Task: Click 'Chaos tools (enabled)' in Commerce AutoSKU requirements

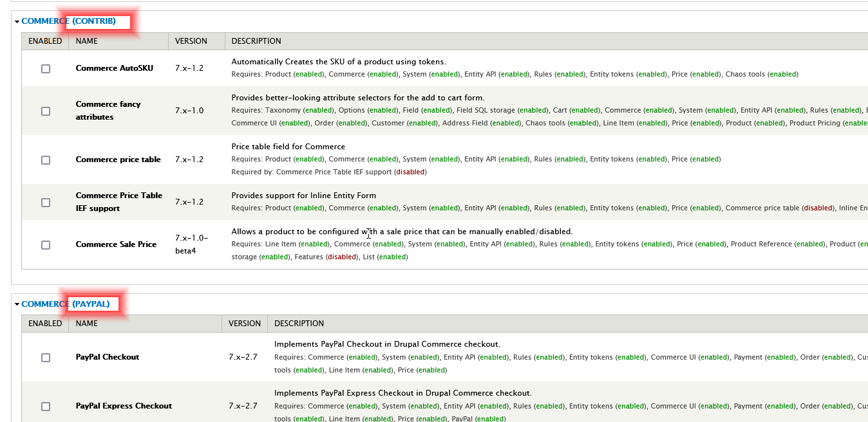Action: pyautogui.click(x=762, y=75)
